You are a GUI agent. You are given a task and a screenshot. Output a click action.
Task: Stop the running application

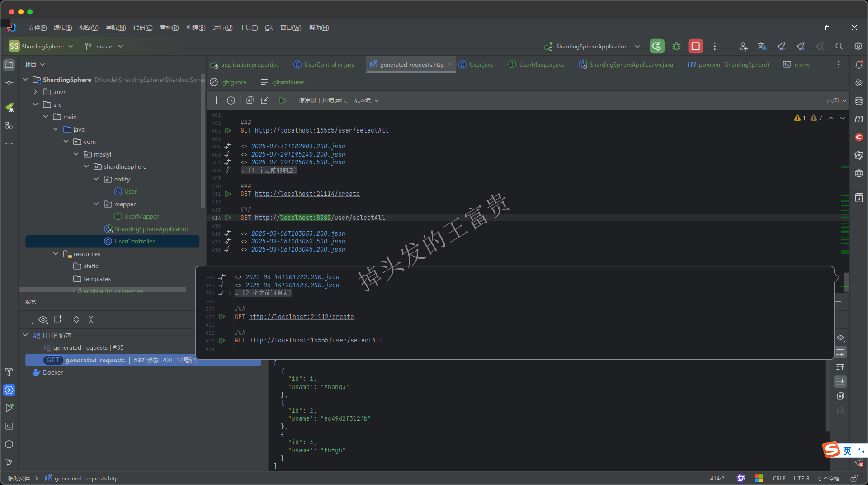tap(695, 46)
